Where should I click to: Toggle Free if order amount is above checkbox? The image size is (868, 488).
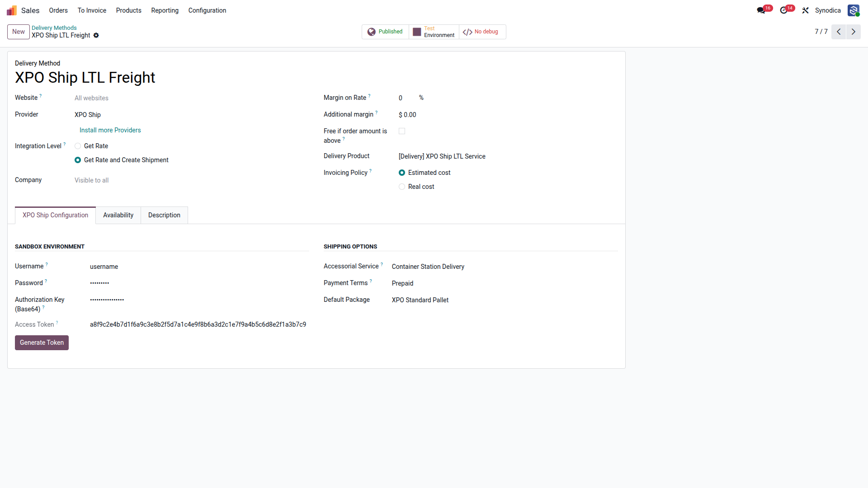(402, 131)
